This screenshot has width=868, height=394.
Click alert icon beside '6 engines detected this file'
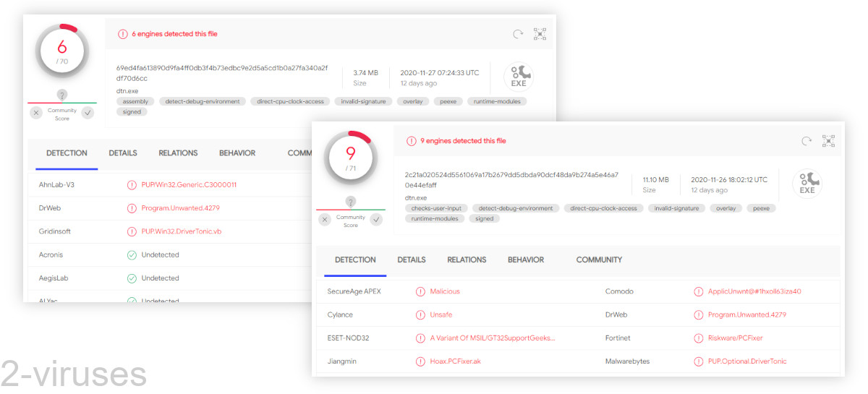pos(122,34)
